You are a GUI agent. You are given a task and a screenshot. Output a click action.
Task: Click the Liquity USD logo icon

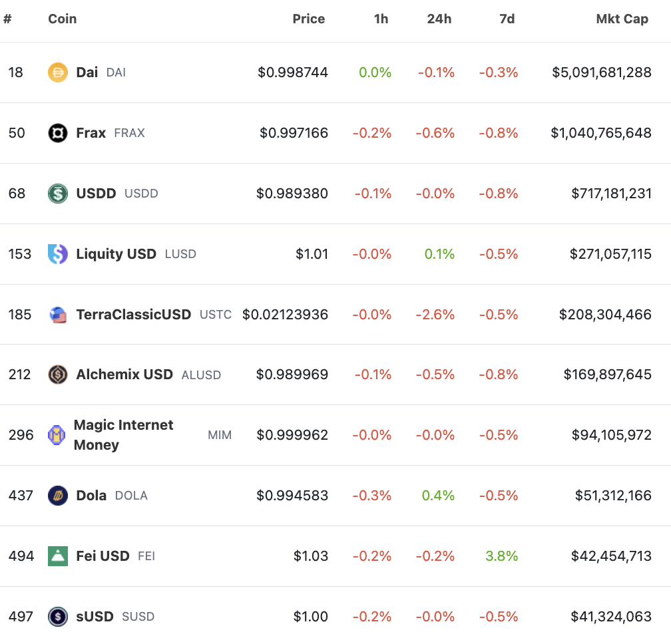(x=58, y=254)
